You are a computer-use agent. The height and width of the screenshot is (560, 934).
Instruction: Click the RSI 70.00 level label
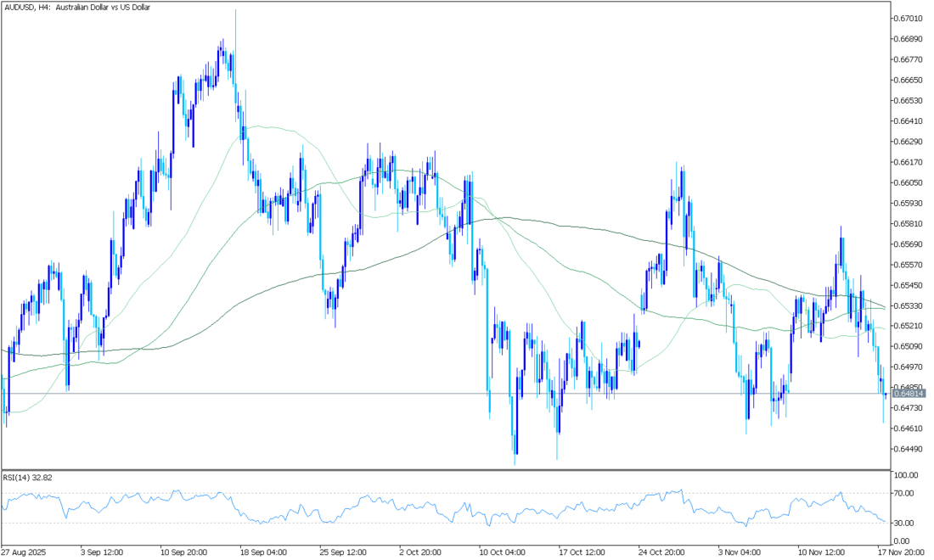[903, 493]
